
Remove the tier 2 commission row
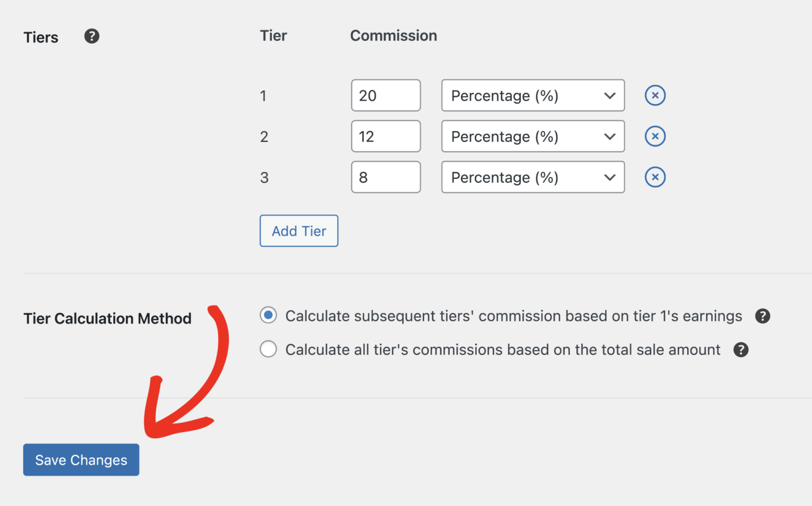pyautogui.click(x=655, y=136)
